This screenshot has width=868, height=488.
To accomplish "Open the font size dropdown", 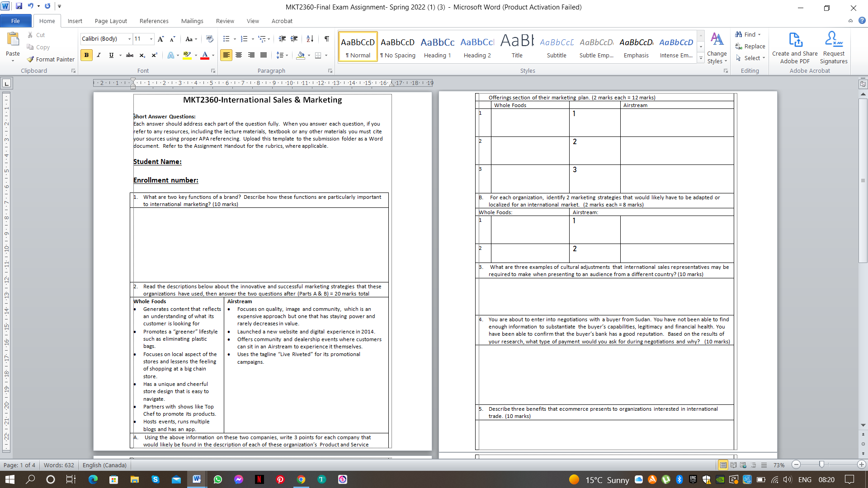I will coord(151,39).
